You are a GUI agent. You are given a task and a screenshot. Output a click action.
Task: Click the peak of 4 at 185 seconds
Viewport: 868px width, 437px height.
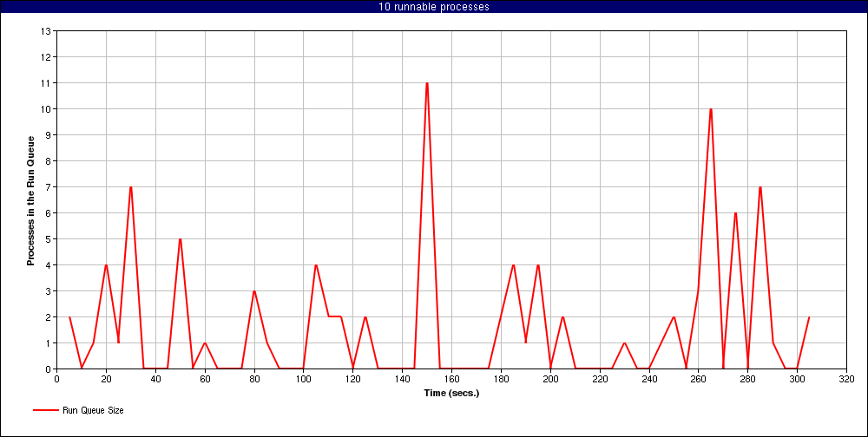coord(513,265)
